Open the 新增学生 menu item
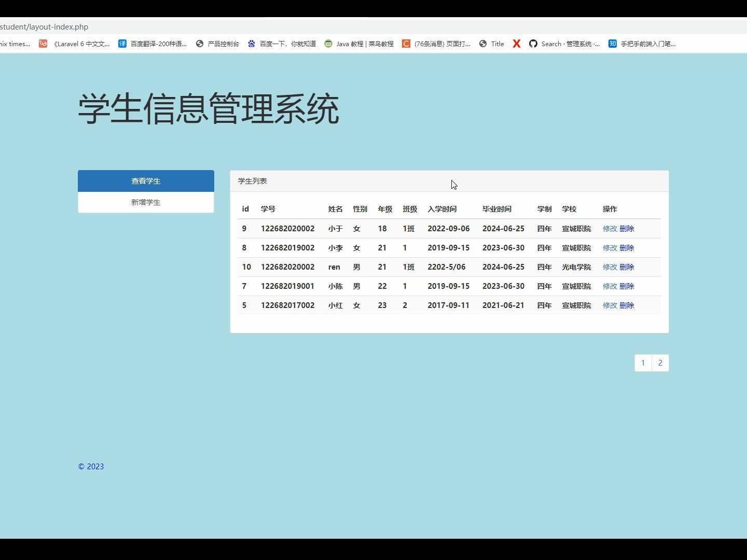Image resolution: width=747 pixels, height=560 pixels. [x=146, y=202]
